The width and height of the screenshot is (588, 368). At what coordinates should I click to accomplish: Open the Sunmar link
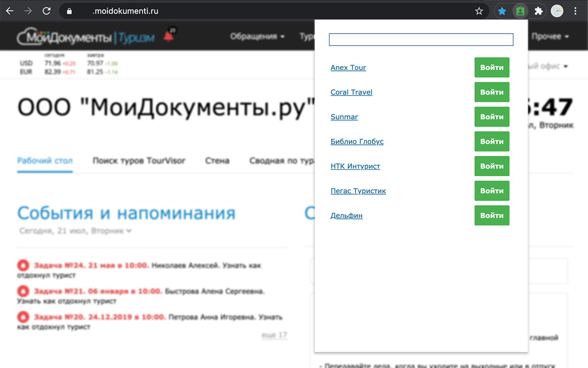coord(344,117)
